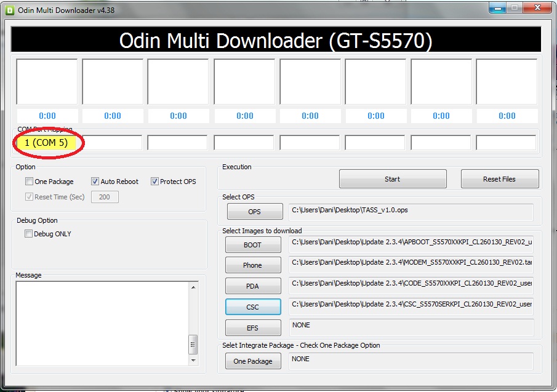Click the EFS file button
557x392 pixels.
coord(252,328)
